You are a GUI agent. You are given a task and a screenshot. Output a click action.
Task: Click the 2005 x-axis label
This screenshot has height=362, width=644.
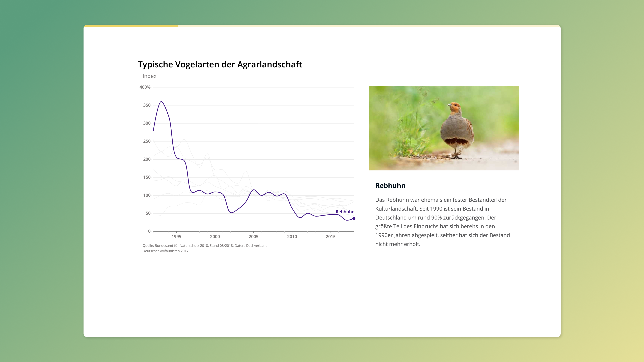(x=254, y=237)
